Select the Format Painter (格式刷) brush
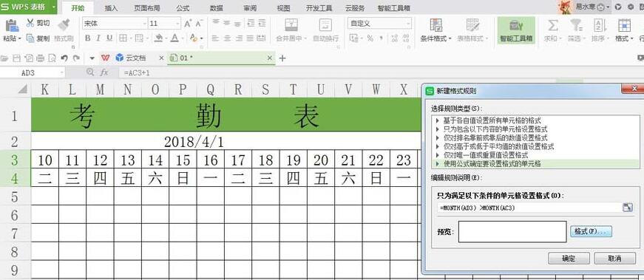Image resolution: width=644 pixels, height=280 pixels. [64, 25]
